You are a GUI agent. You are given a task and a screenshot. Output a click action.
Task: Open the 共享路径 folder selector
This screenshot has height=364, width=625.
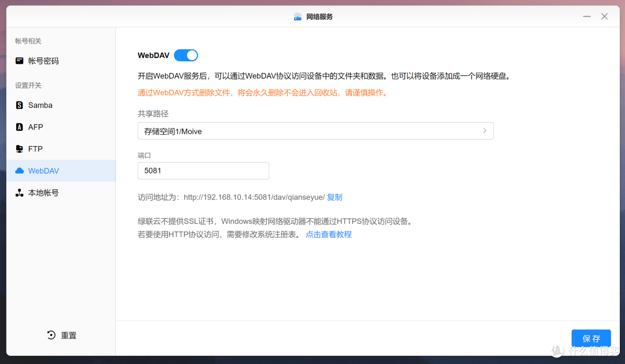click(315, 131)
